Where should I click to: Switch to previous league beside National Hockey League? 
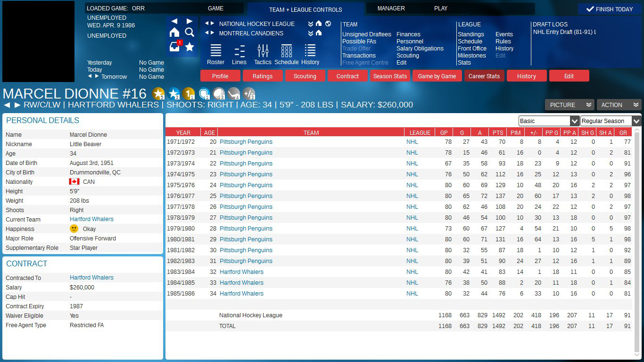[x=206, y=24]
